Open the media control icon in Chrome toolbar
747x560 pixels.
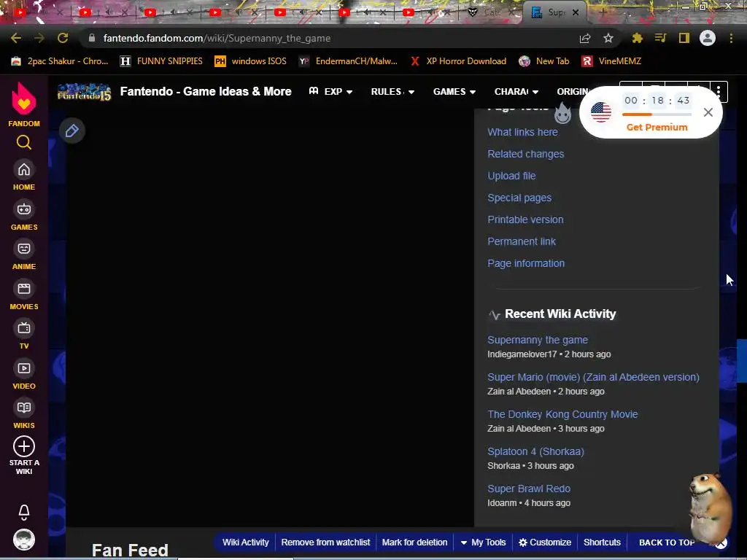[x=660, y=38]
